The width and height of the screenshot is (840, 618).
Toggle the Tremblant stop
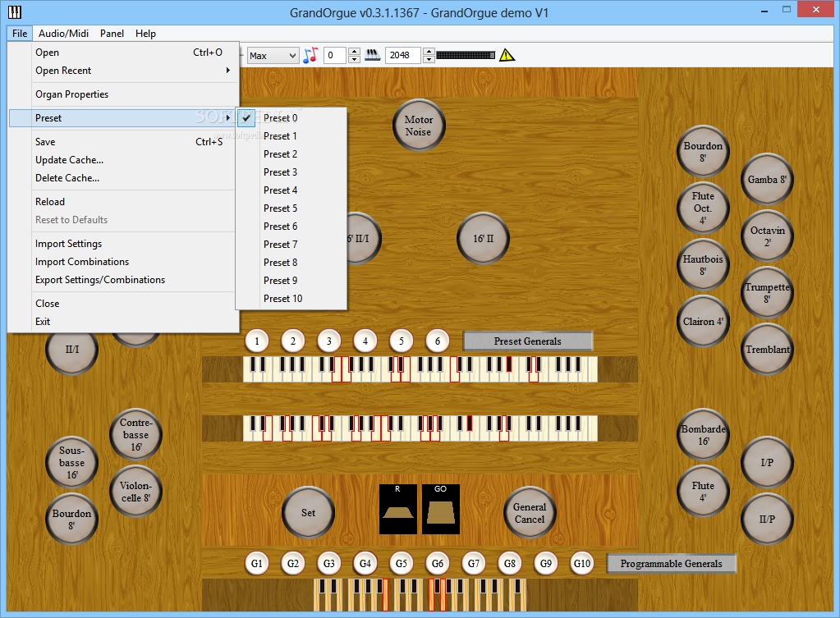point(767,350)
